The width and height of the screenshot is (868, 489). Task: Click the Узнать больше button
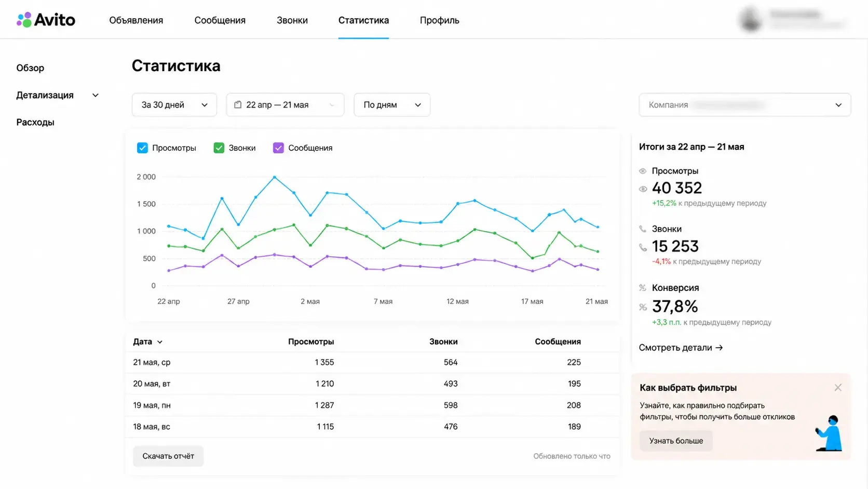tap(676, 441)
